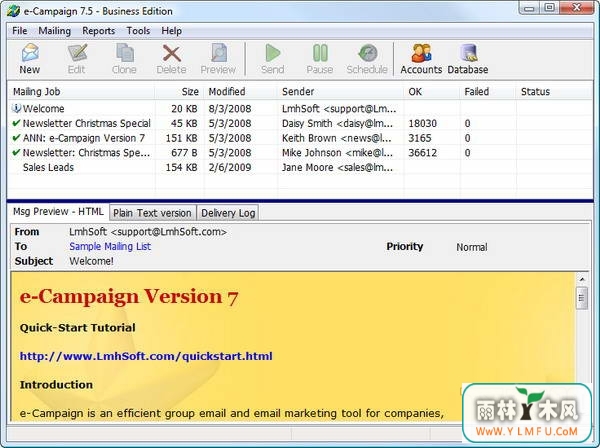Click the 3165 OK count cell
The image size is (600, 448).
pos(420,138)
